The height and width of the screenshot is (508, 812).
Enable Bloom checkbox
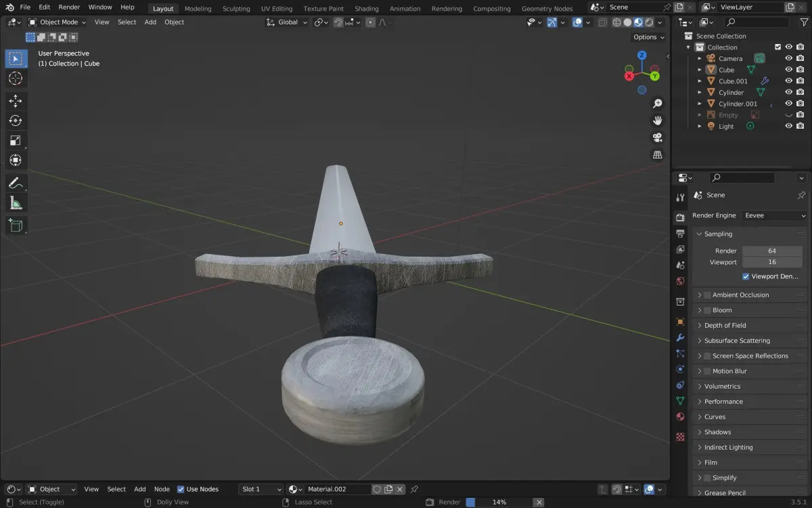pos(707,310)
